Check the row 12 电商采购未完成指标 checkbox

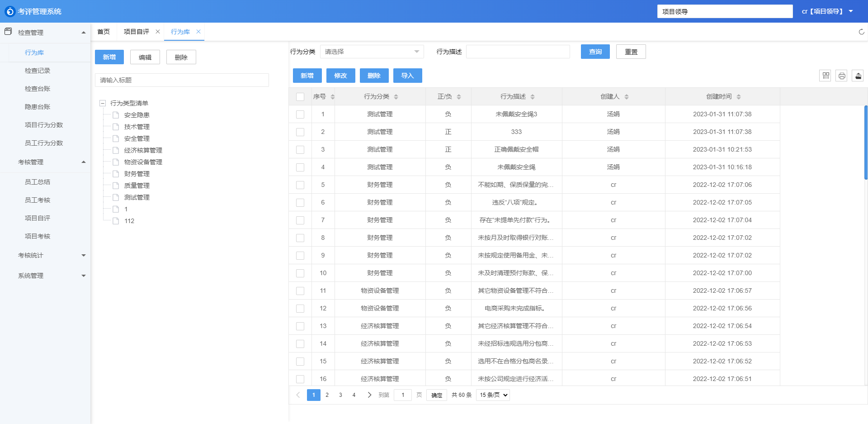click(300, 309)
